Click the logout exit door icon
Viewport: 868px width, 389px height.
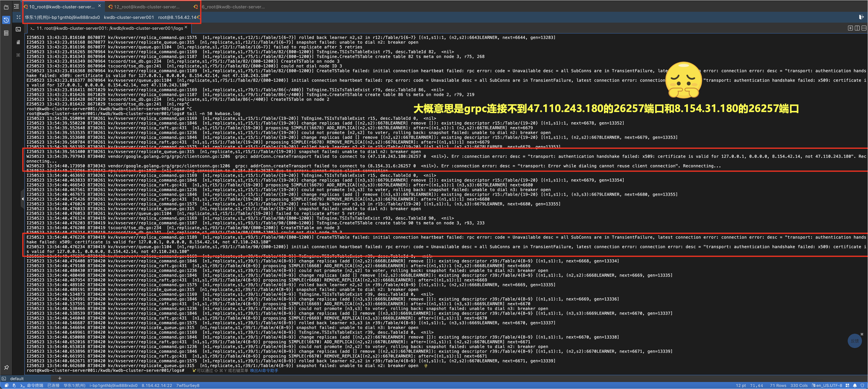click(861, 17)
